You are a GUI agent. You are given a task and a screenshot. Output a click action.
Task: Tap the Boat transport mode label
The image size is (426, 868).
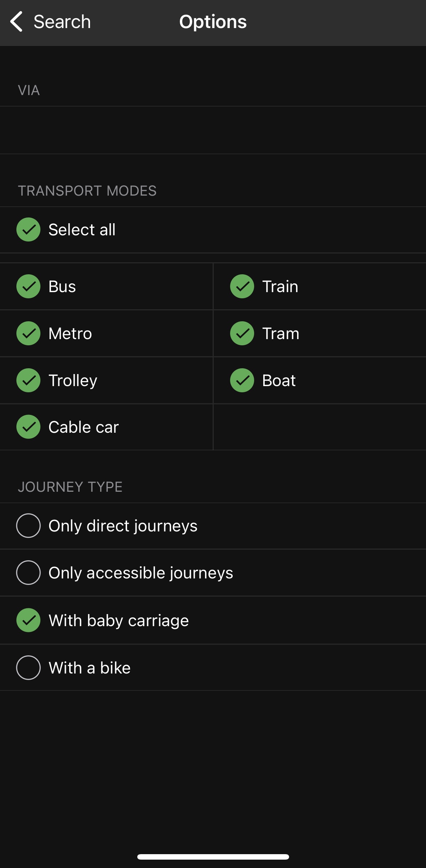click(279, 381)
